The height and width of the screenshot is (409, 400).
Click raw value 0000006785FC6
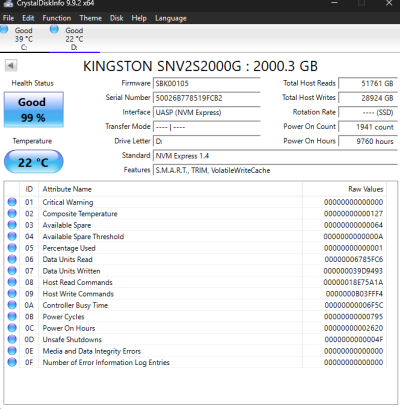pos(354,259)
